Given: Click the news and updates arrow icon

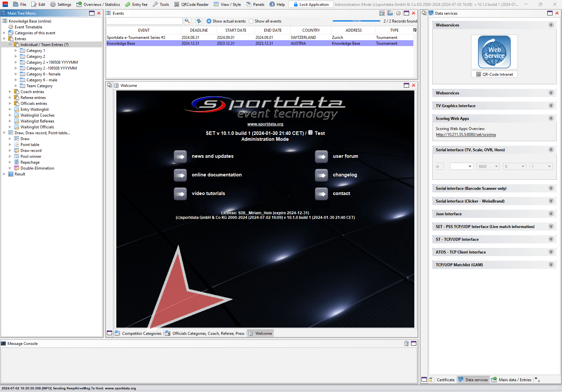Looking at the screenshot, I should tap(180, 156).
